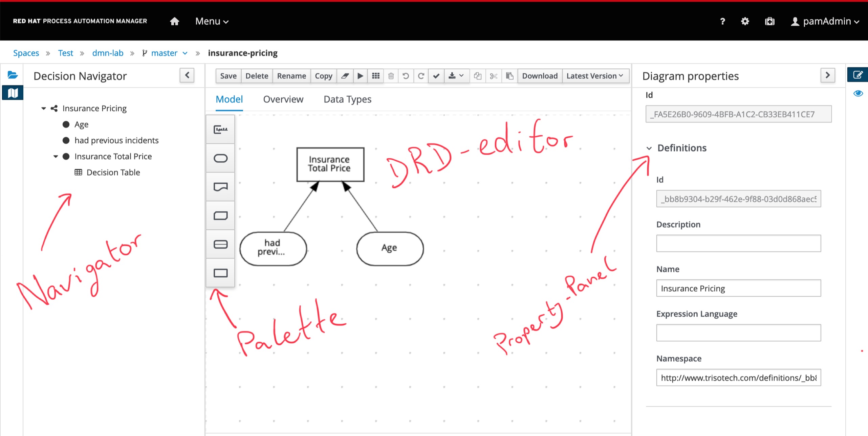This screenshot has height=436, width=868.
Task: Click the Definitions Id field
Action: [738, 199]
